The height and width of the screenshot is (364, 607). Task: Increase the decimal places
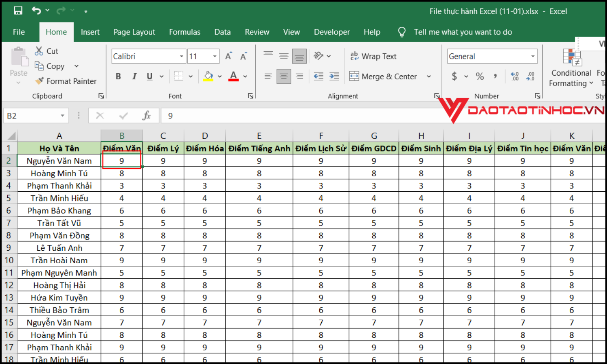point(515,76)
